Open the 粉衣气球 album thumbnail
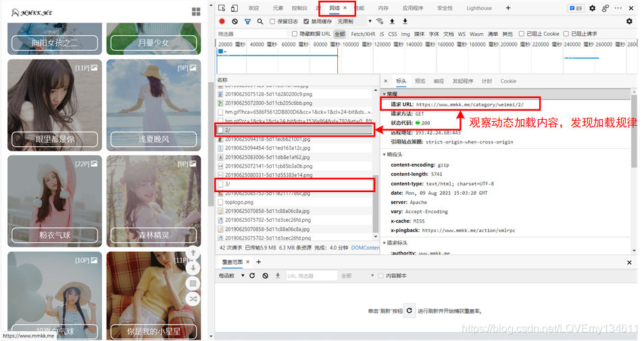The height and width of the screenshot is (341, 644). (55, 201)
